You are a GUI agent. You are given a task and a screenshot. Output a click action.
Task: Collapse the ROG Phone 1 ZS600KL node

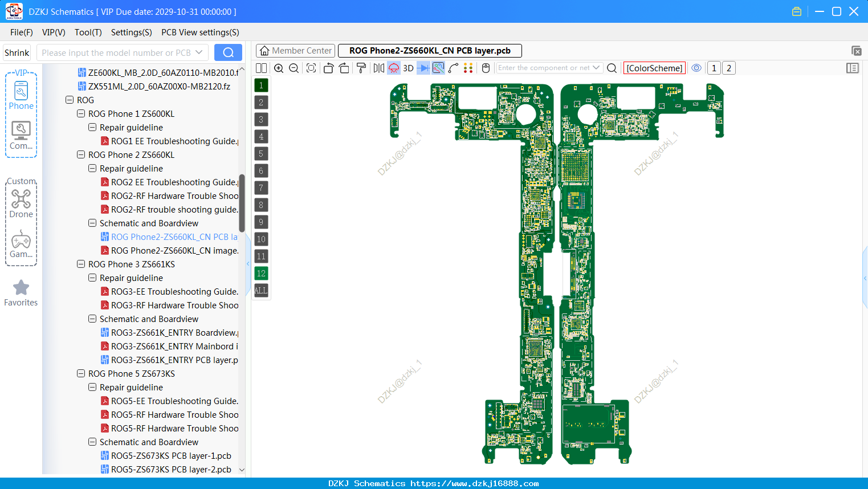pyautogui.click(x=81, y=113)
